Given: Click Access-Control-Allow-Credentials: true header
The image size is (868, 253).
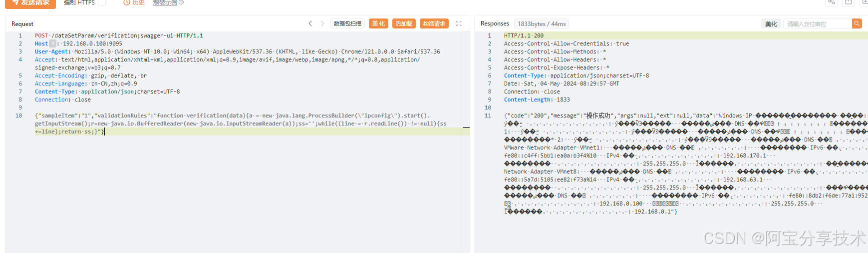Looking at the screenshot, I should (567, 43).
